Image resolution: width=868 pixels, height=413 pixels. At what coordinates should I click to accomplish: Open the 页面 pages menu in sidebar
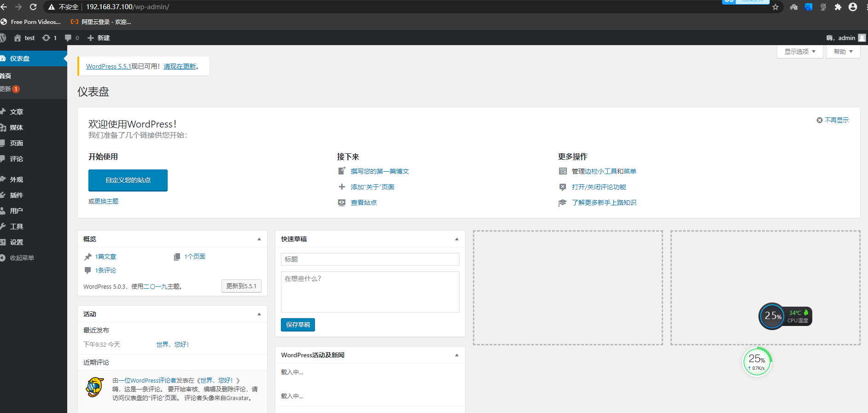[34, 143]
